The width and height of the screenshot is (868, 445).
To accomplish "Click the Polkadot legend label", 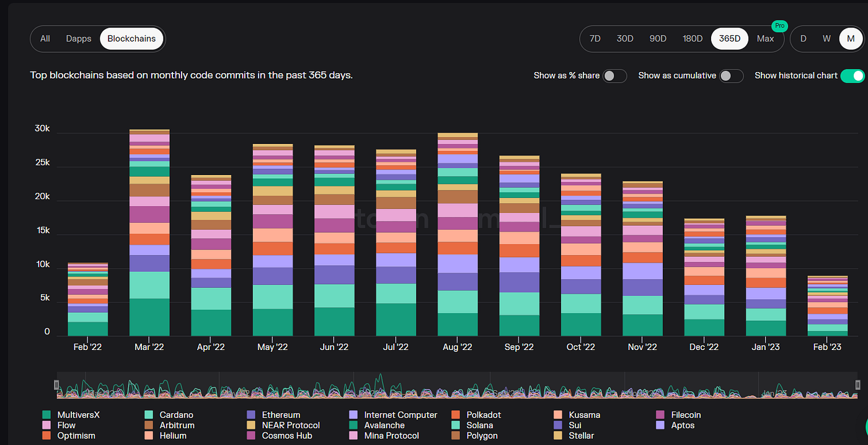I will pos(484,415).
